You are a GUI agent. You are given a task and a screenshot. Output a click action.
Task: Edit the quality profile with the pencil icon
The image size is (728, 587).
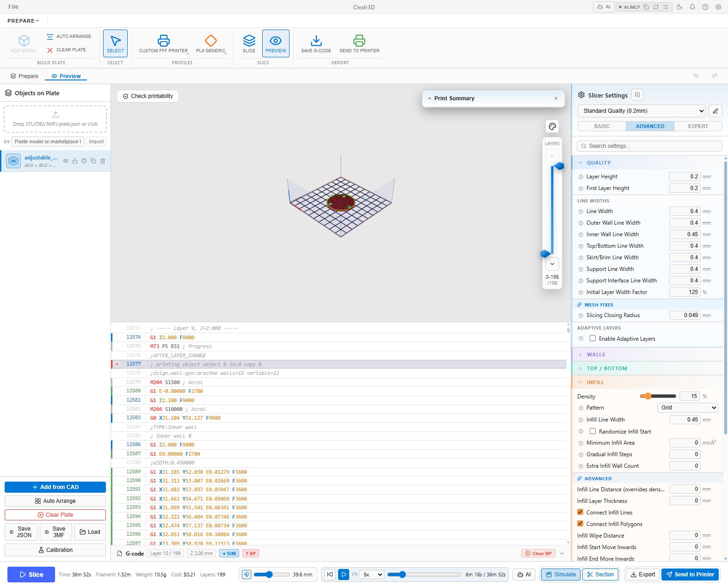716,111
